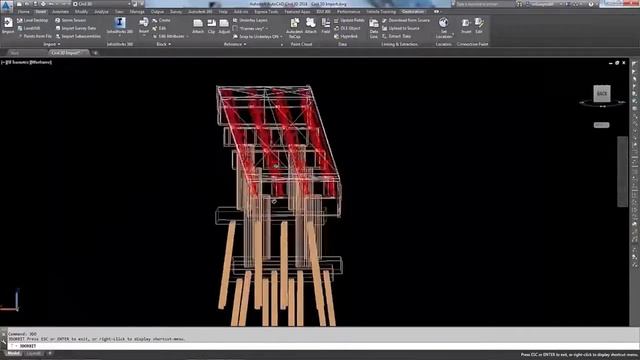Click the Land Desktop import icon
This screenshot has height=360, width=640.
point(20,20)
